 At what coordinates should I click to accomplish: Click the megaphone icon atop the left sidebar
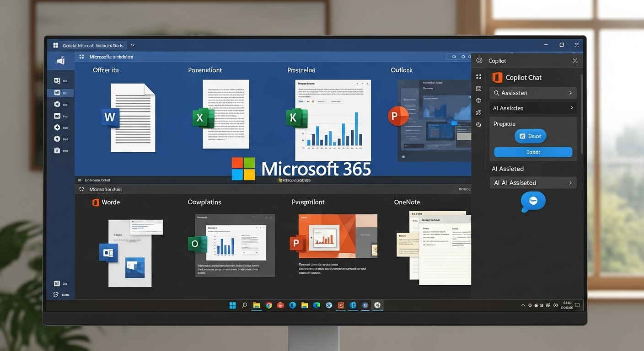pos(60,60)
